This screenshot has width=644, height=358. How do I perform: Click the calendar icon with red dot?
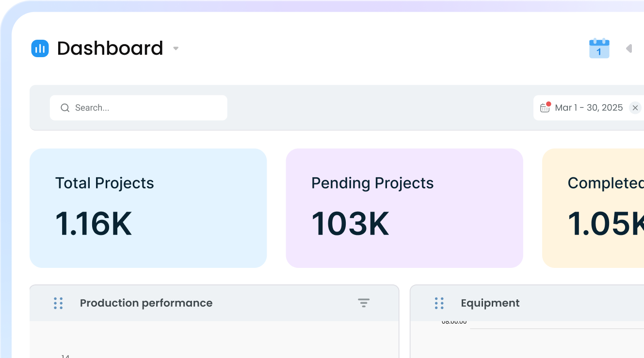[545, 107]
